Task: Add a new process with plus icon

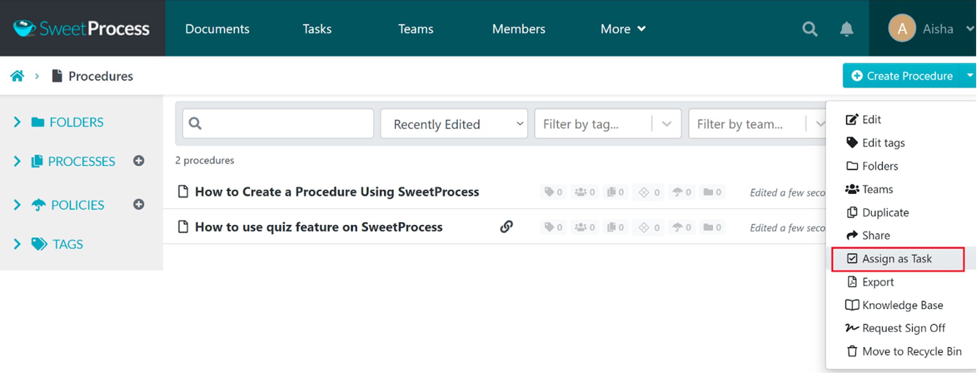Action: (x=139, y=161)
